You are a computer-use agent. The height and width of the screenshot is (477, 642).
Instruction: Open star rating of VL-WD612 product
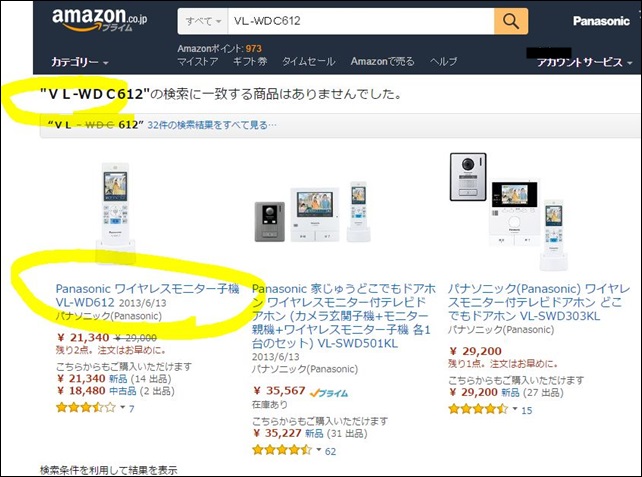tap(86, 407)
